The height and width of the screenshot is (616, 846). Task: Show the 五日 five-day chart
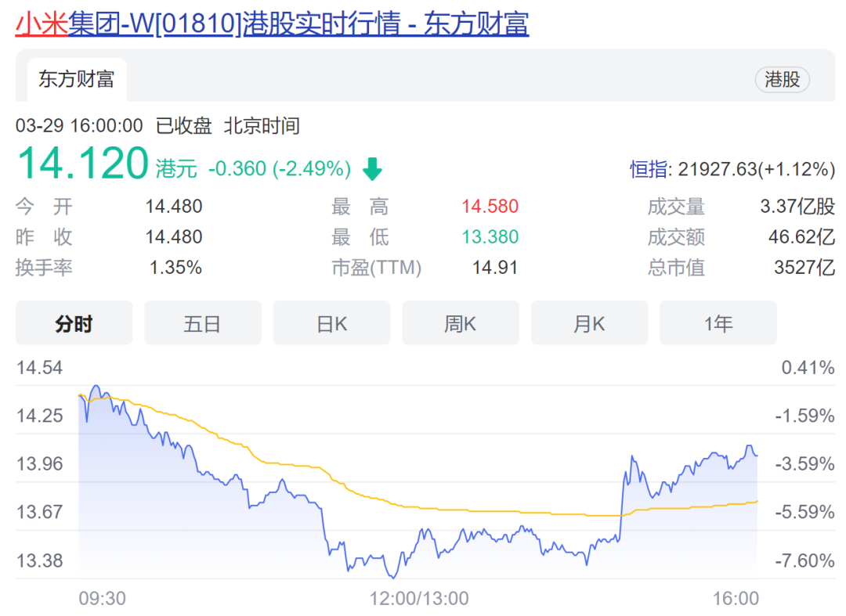coord(203,323)
